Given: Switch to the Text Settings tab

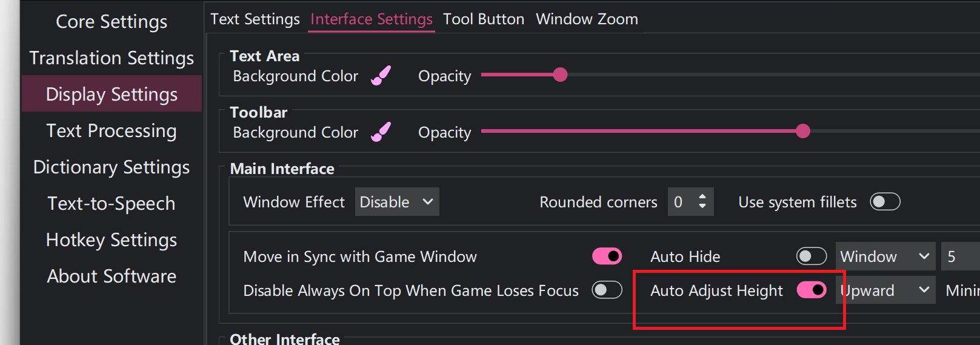Looking at the screenshot, I should [x=255, y=19].
